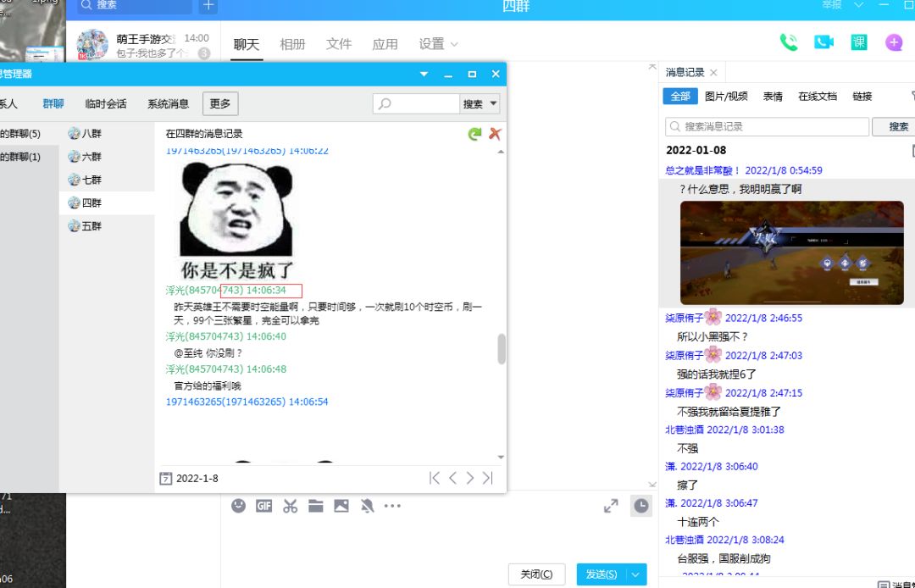Viewport: 915px width, 588px height.
Task: Expand the arrow beside the 发送(S) button
Action: [x=635, y=574]
